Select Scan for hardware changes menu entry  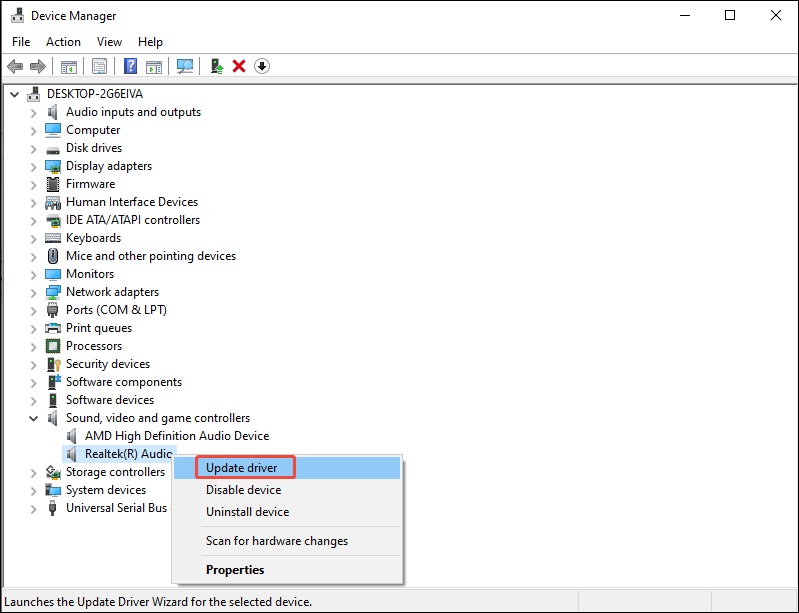pos(287,541)
